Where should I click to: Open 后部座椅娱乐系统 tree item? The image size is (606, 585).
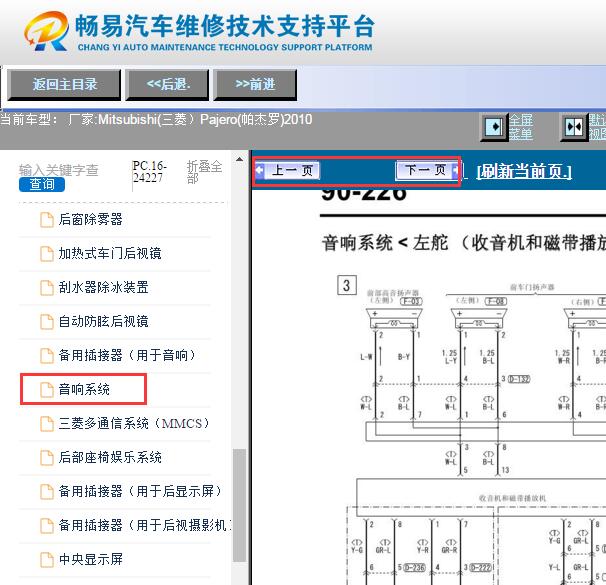pos(110,457)
